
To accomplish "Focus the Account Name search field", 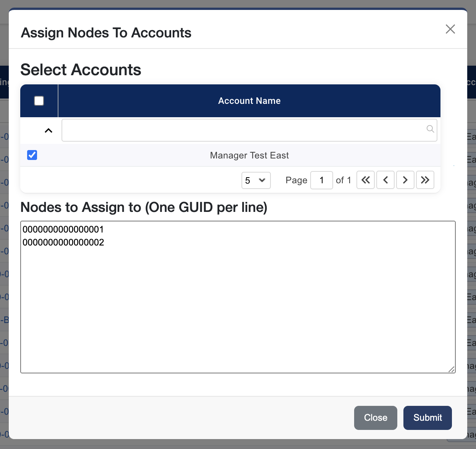I will click(x=244, y=130).
